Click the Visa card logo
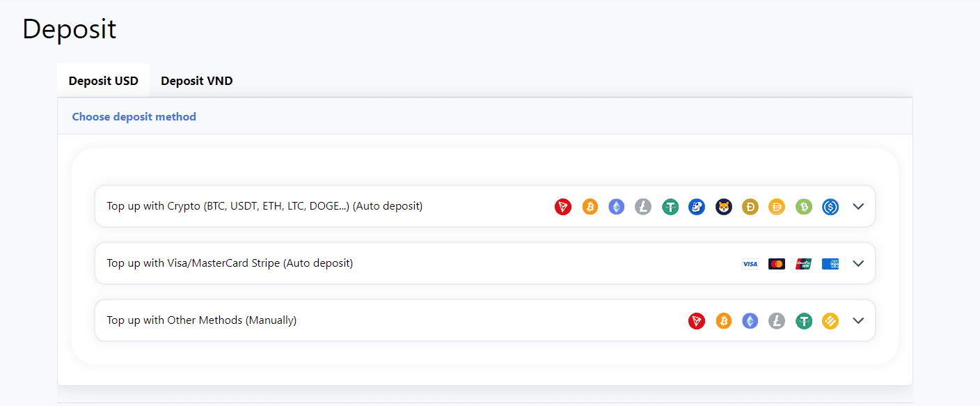This screenshot has height=406, width=980. [750, 264]
